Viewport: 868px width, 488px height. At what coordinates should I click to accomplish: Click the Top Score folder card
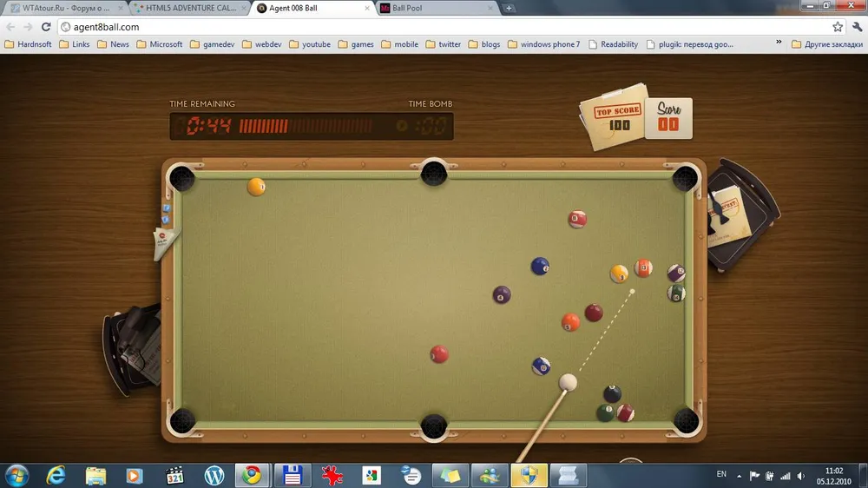[x=618, y=118]
